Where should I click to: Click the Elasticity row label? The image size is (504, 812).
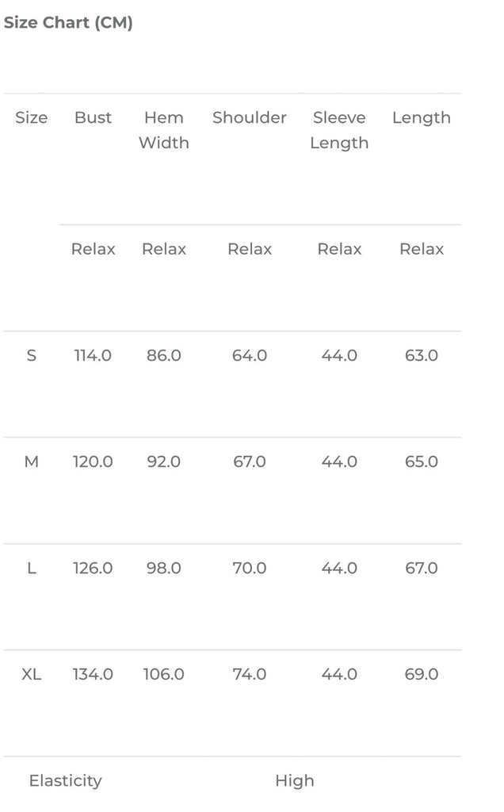[x=66, y=780]
